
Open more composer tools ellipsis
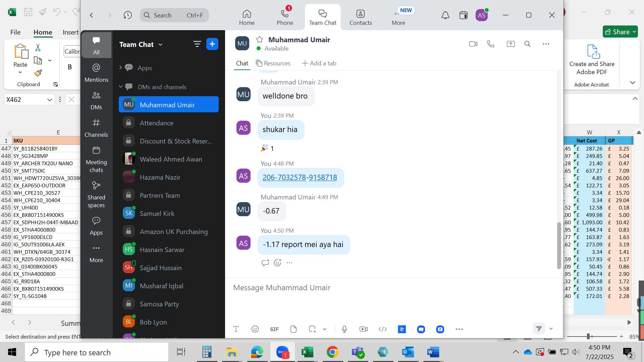click(x=459, y=329)
